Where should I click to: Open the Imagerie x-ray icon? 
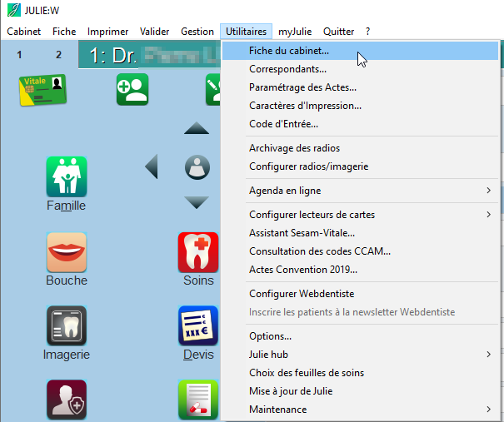click(x=67, y=325)
